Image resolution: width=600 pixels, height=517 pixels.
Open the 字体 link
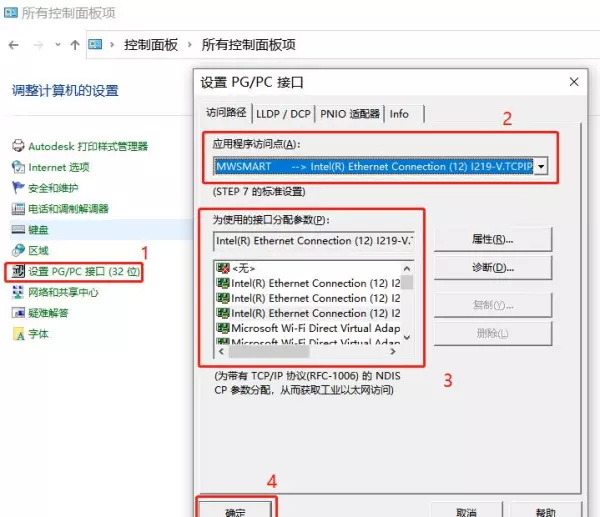38,334
